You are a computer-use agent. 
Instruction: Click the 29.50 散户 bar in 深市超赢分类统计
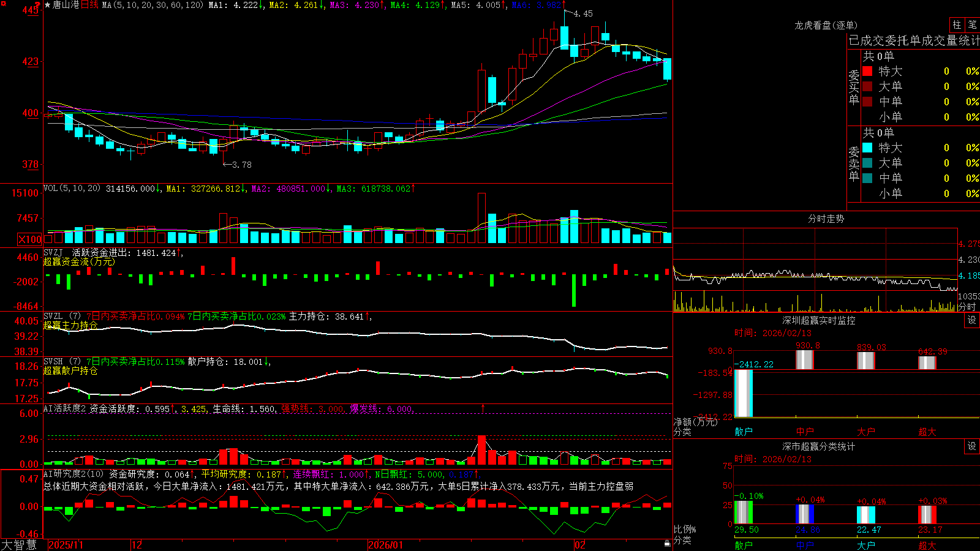[x=744, y=512]
